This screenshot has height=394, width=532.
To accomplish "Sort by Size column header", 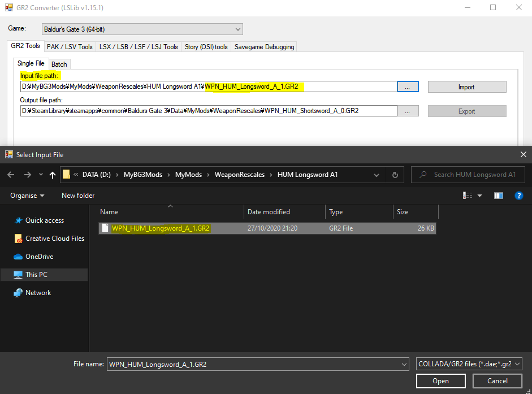I will [416, 212].
